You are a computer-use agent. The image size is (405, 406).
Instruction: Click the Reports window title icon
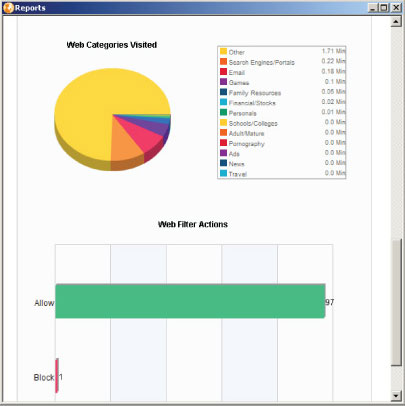pyautogui.click(x=8, y=8)
